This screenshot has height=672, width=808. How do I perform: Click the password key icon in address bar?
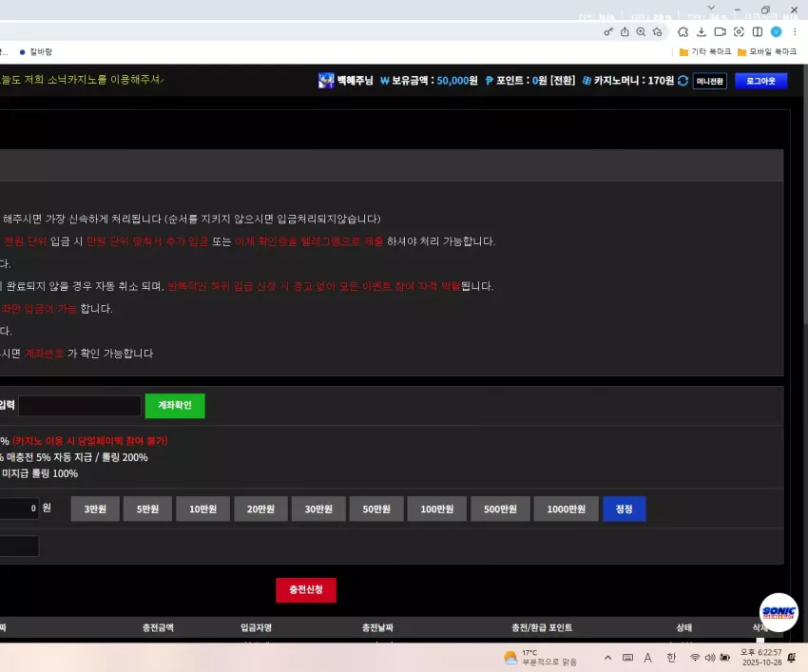pos(608,32)
